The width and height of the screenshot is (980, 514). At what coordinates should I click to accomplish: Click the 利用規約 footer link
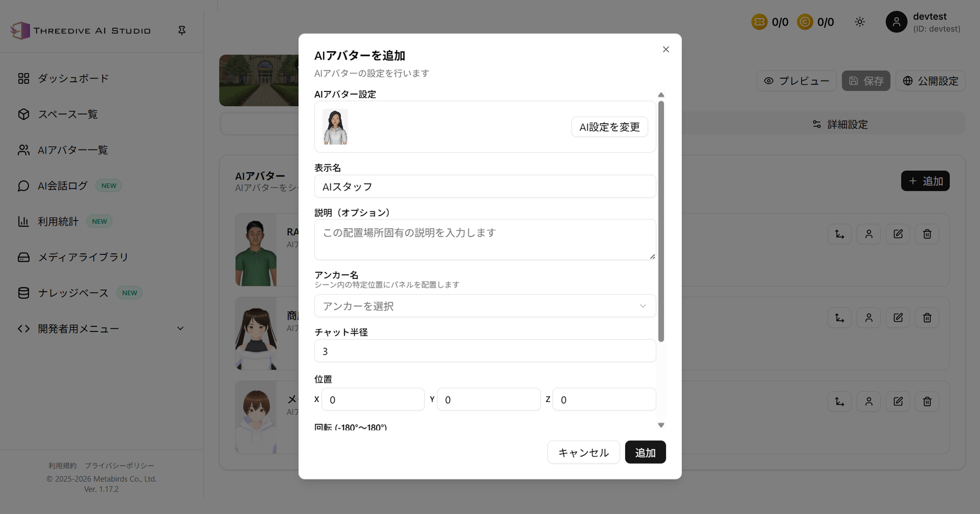click(62, 466)
